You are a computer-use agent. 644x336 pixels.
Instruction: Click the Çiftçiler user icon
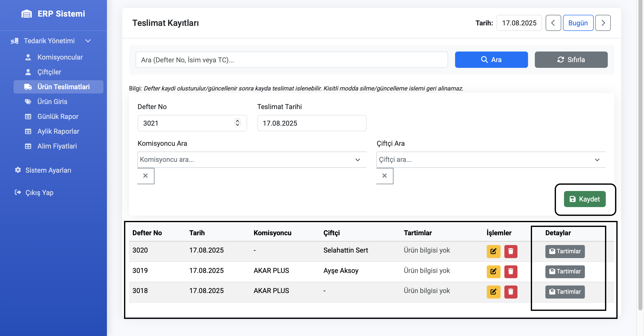(28, 72)
